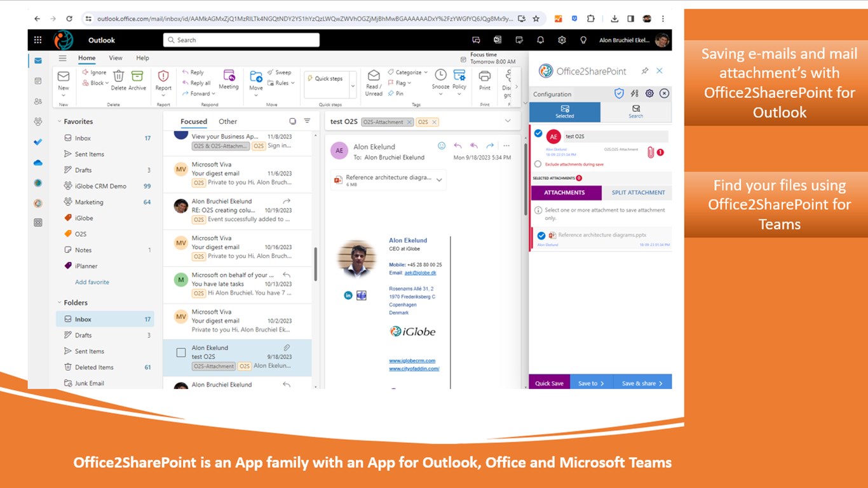Open Teams chat icon in header
The height and width of the screenshot is (488, 868).
[476, 40]
